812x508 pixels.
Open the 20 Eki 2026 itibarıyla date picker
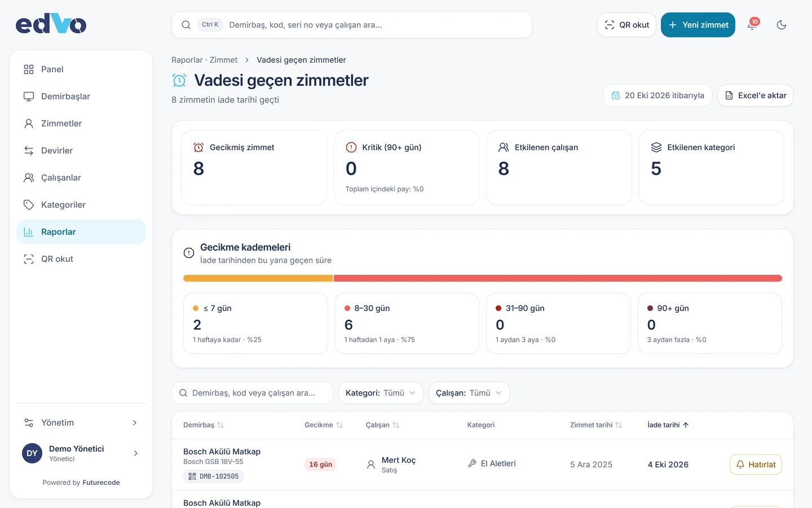(x=658, y=95)
